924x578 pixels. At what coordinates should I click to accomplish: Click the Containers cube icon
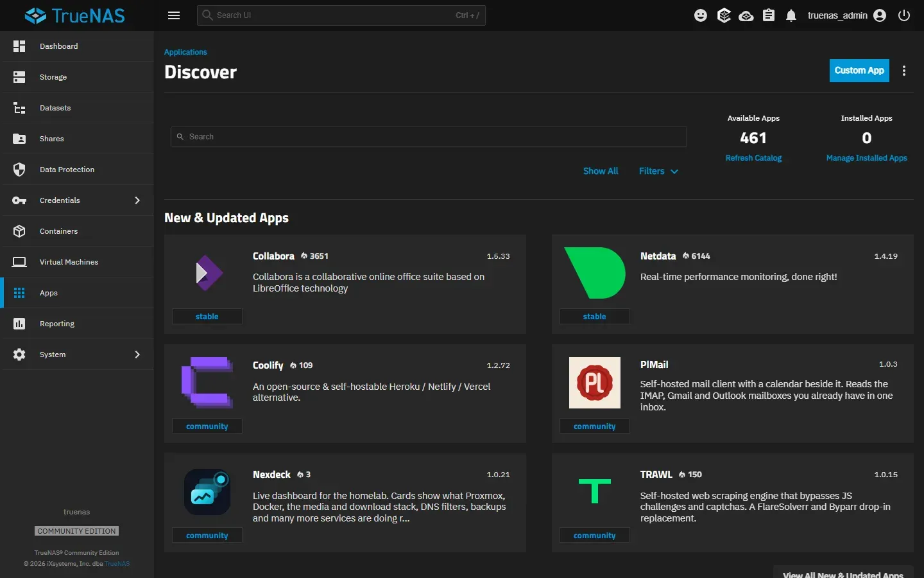pyautogui.click(x=19, y=231)
